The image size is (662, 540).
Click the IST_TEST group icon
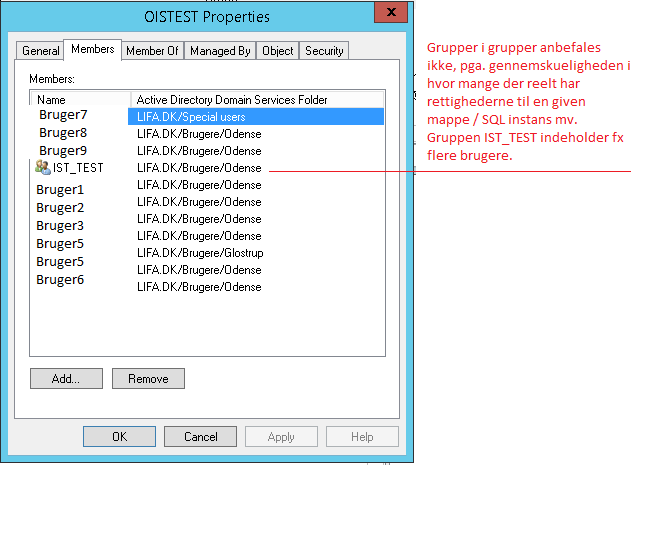(x=42, y=168)
